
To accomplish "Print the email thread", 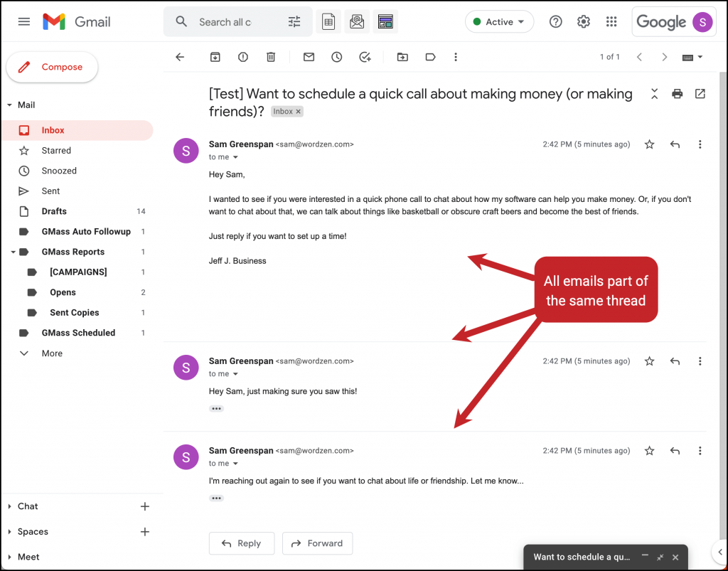I will pos(677,93).
